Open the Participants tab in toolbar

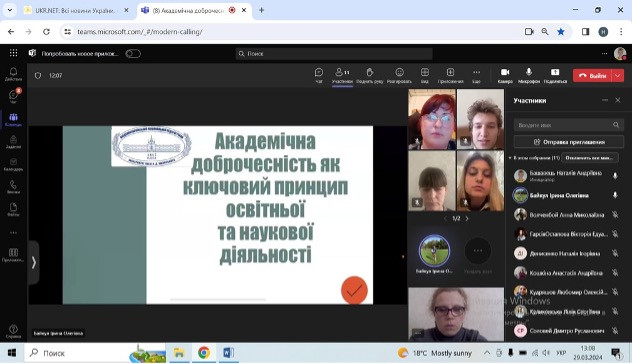click(x=342, y=75)
